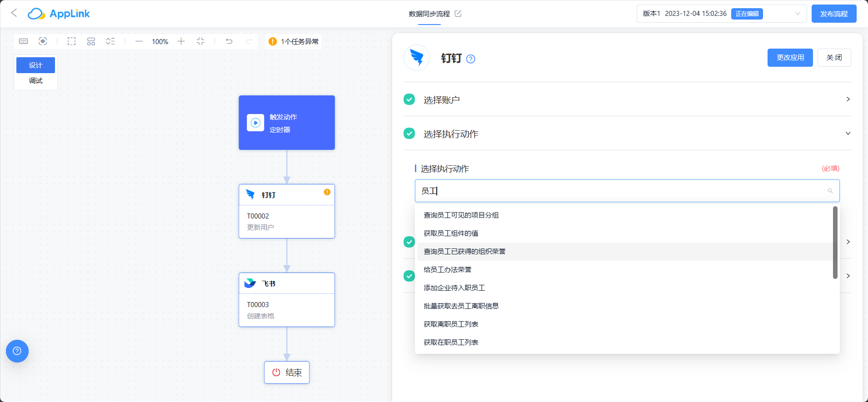Click the 选择执行动作 field label
Screen dimensions: 868x402
[x=445, y=169]
